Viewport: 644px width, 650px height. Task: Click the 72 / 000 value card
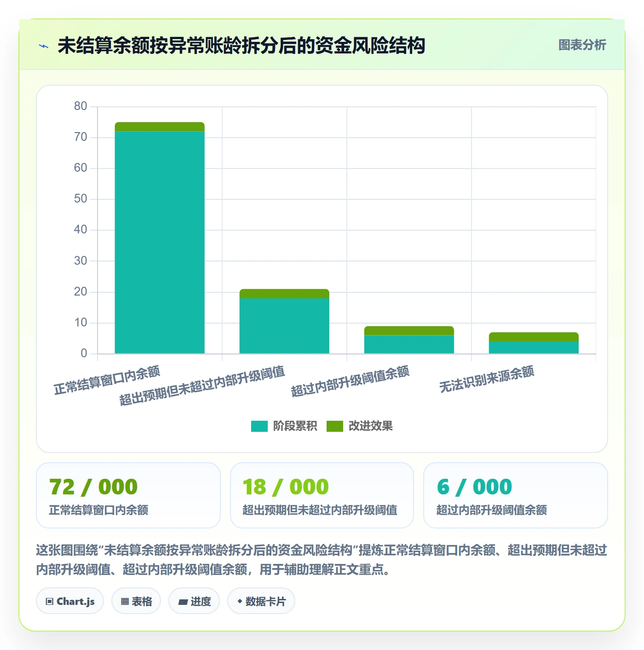(128, 495)
